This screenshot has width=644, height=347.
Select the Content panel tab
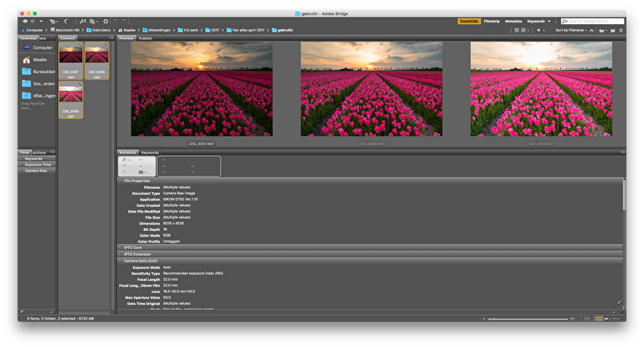(x=68, y=38)
